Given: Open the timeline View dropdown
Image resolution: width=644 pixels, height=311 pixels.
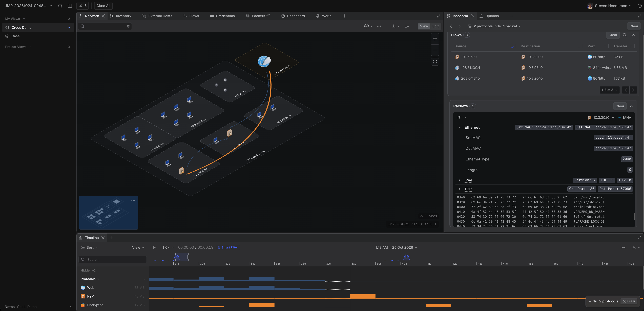Looking at the screenshot, I should click(138, 247).
